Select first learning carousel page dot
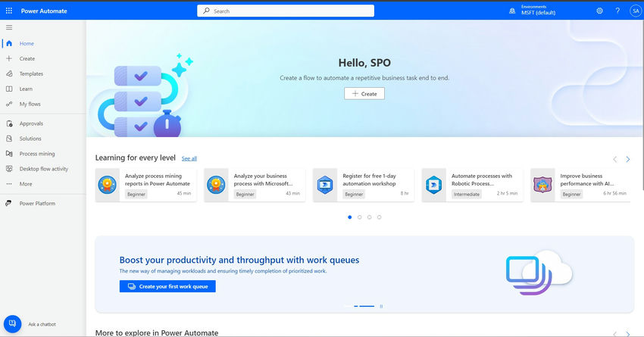The image size is (644, 337). click(349, 217)
